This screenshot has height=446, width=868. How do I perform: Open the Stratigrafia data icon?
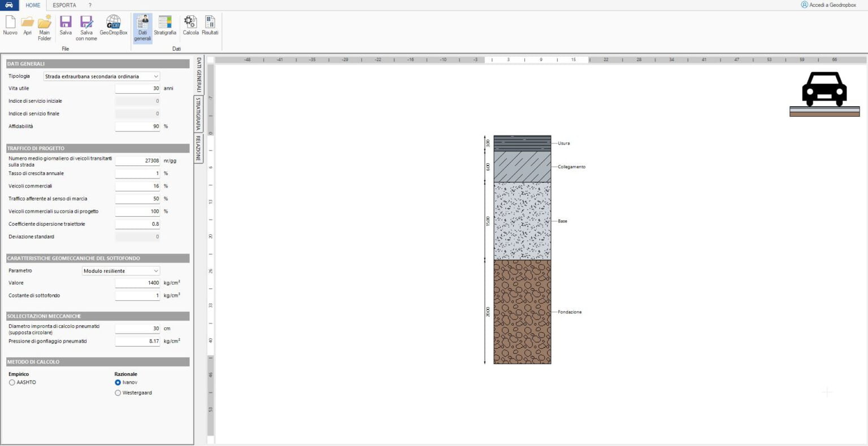tap(165, 25)
